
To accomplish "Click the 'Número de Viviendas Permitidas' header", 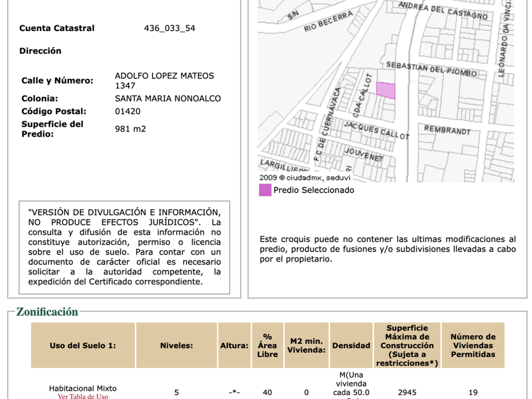I will point(472,346).
